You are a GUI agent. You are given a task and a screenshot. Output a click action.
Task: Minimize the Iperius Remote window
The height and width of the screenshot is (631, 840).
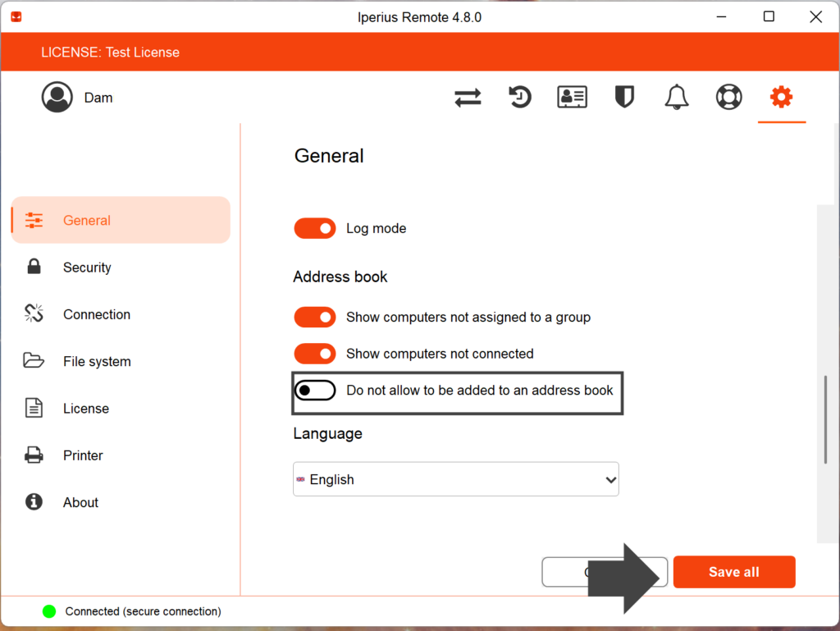(x=722, y=16)
